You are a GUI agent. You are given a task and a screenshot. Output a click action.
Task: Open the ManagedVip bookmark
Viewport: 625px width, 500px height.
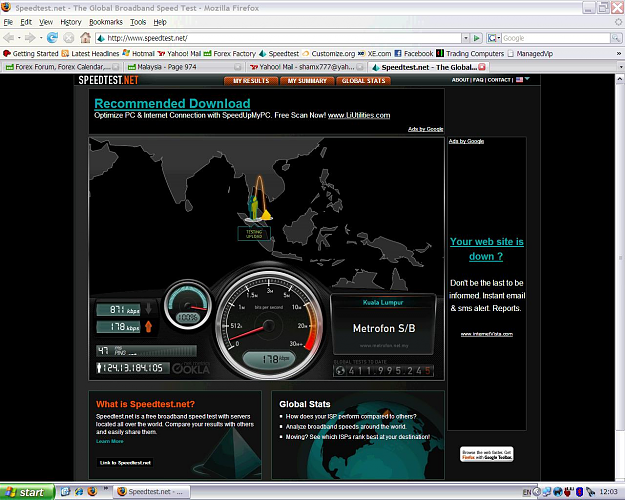[530, 53]
